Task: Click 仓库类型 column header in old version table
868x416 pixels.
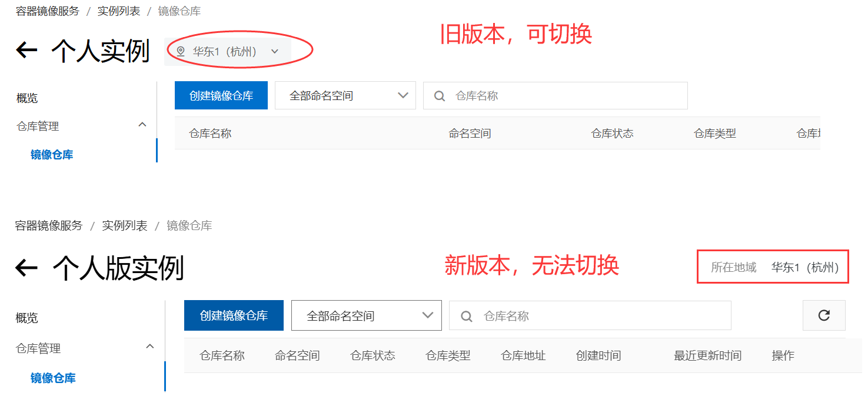Action: click(715, 134)
